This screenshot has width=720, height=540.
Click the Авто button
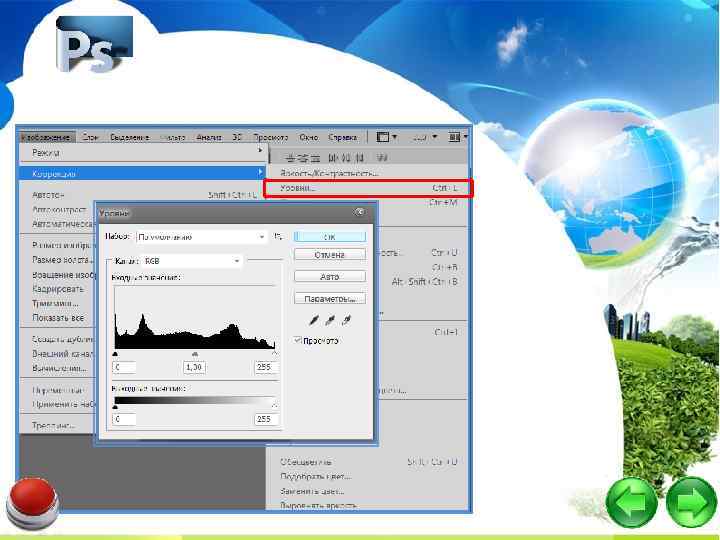point(330,276)
